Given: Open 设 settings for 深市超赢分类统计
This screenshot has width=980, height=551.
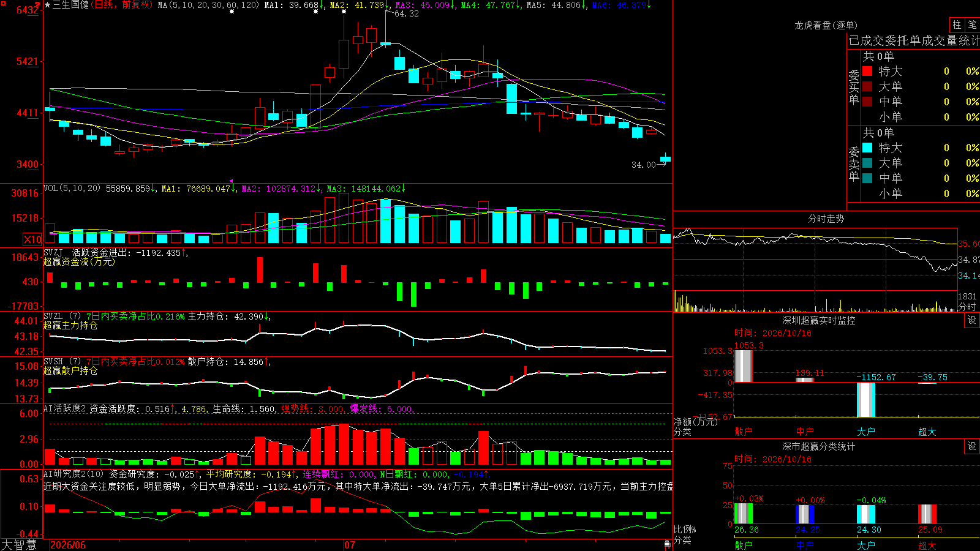Looking at the screenshot, I should (972, 446).
